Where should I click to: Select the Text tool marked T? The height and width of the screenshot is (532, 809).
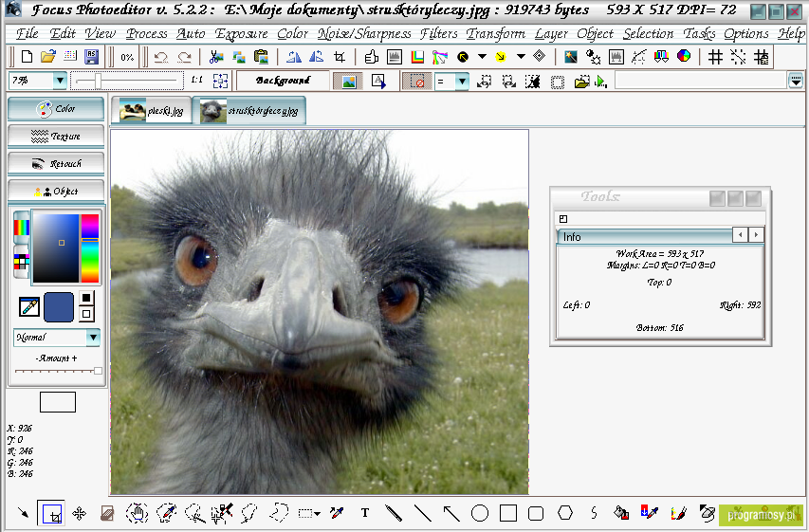coord(365,513)
